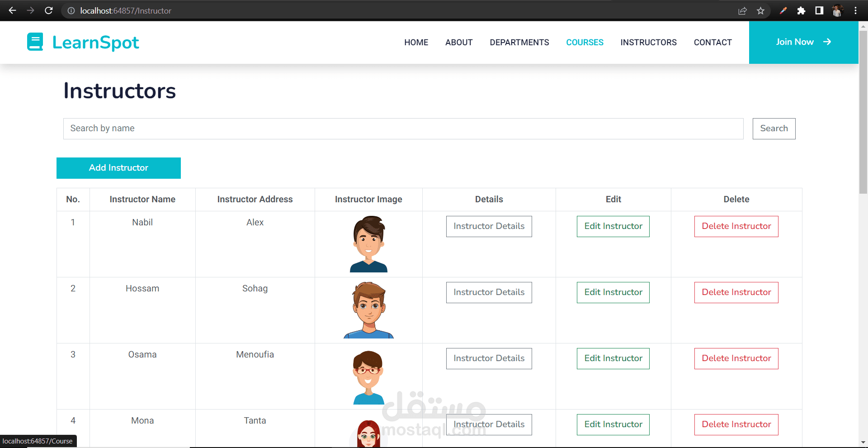Click Osama's avatar image
The image size is (868, 448).
point(368,377)
